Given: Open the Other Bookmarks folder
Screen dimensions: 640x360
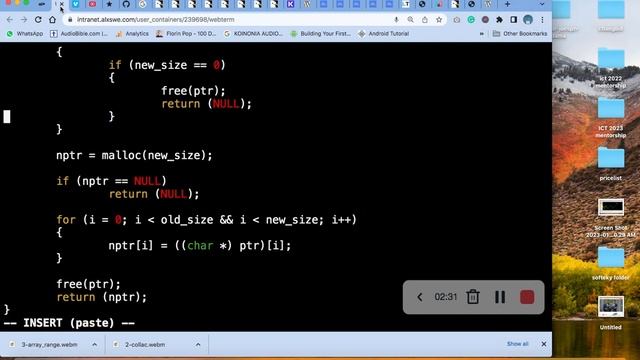Looking at the screenshot, I should pyautogui.click(x=520, y=33).
